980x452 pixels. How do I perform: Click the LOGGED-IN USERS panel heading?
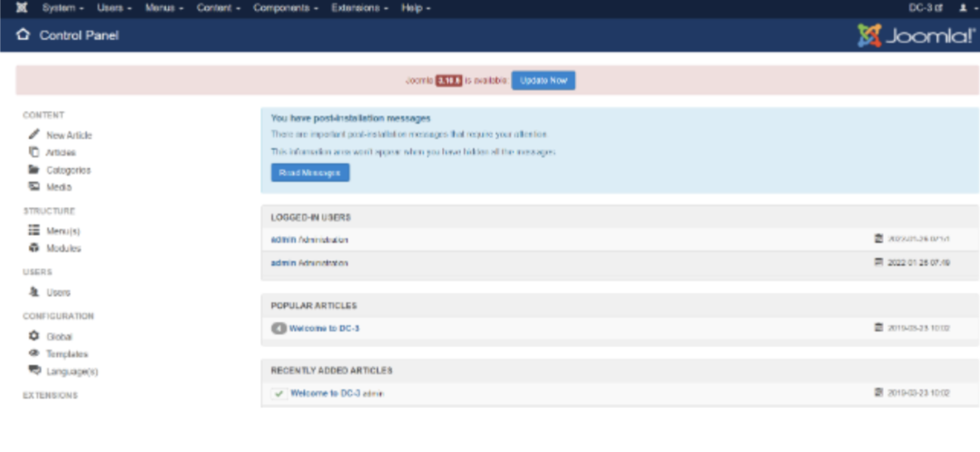tap(310, 218)
